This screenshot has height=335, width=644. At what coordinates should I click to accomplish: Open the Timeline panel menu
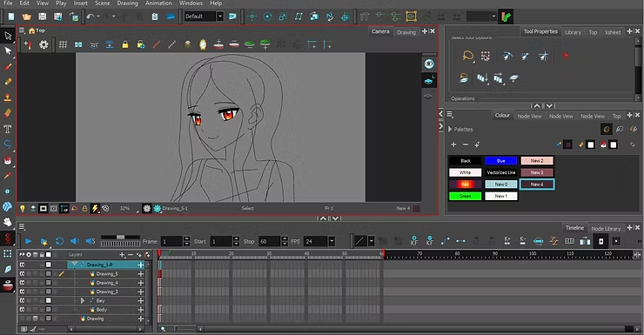[22, 226]
